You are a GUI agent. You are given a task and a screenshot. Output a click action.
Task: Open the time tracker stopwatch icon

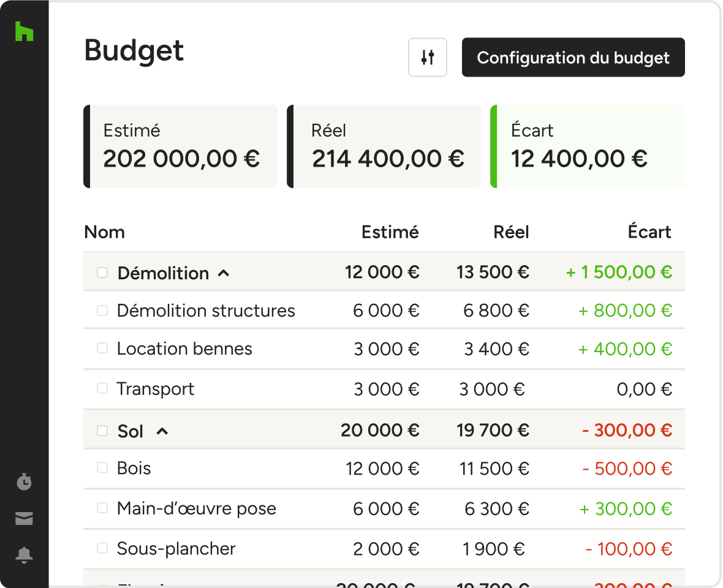[24, 481]
